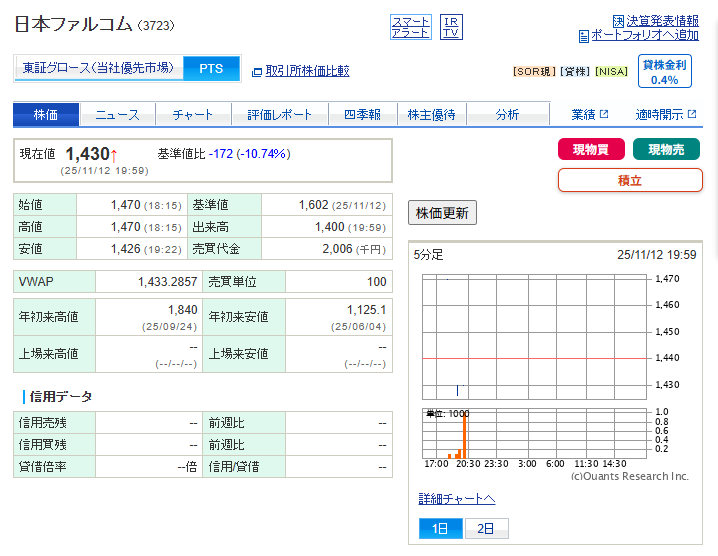Select the 1日 chart period
The height and width of the screenshot is (556, 718).
pyautogui.click(x=440, y=529)
